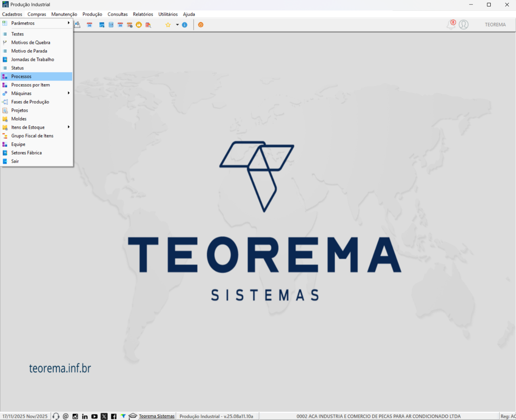516x420 pixels.
Task: Click the orange power icon
Action: 201,25
